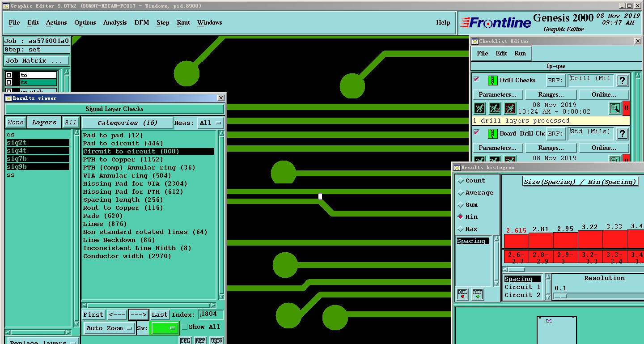Uncheck the Drill Checks checkbox
Viewport: 644px width, 344px height.
click(477, 80)
